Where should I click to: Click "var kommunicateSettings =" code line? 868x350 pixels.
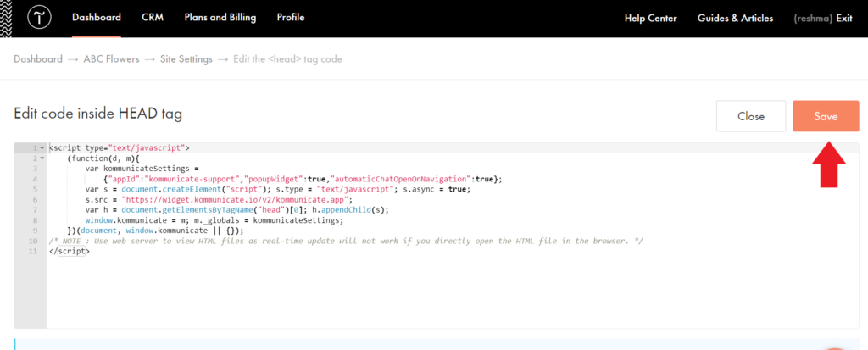[142, 169]
